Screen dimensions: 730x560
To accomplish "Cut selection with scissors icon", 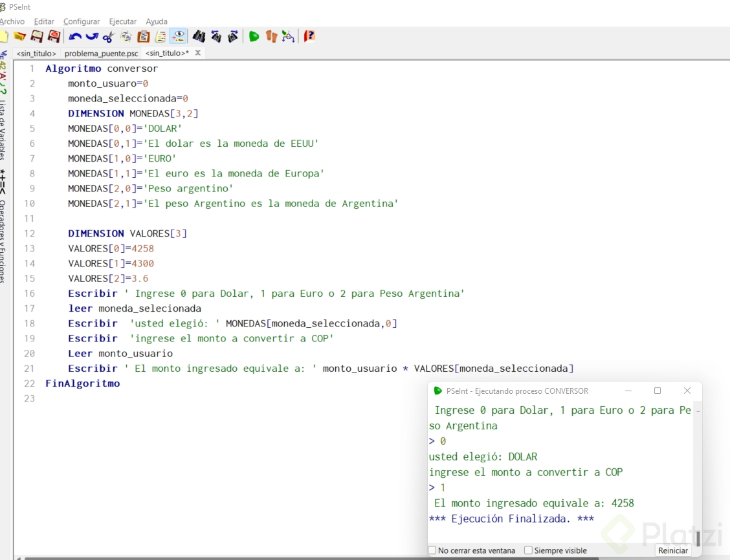I will (x=108, y=37).
